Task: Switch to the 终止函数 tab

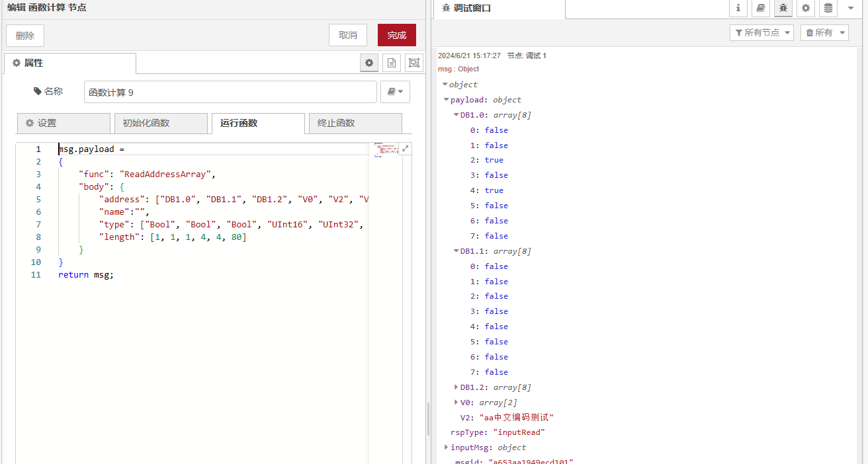Action: click(x=355, y=123)
